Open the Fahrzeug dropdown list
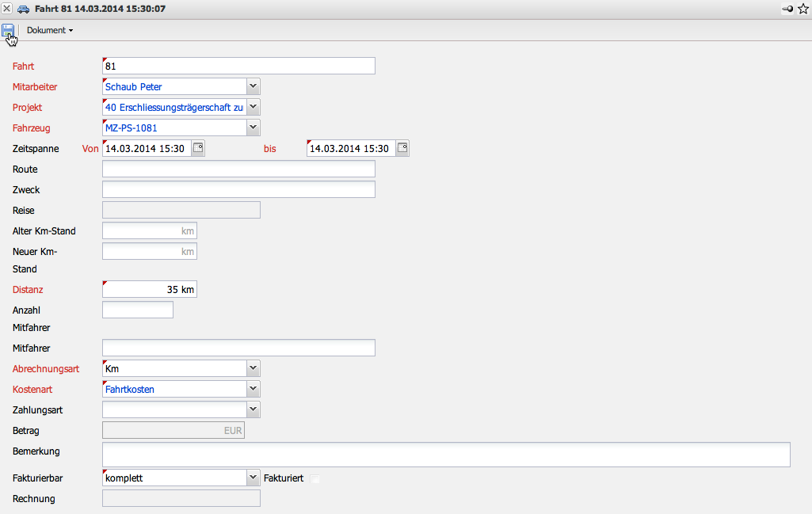The image size is (812, 514). (x=253, y=128)
